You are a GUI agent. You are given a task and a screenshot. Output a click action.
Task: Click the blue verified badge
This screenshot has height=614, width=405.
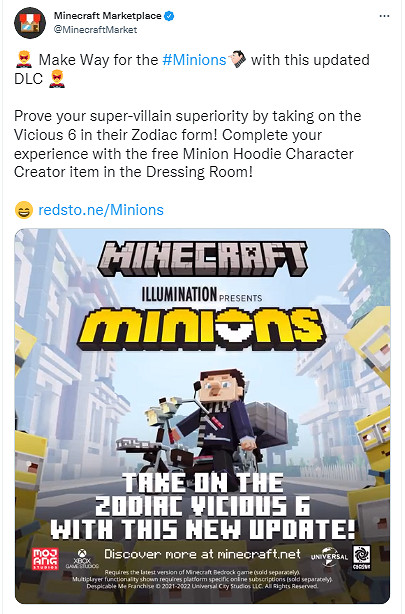click(169, 16)
